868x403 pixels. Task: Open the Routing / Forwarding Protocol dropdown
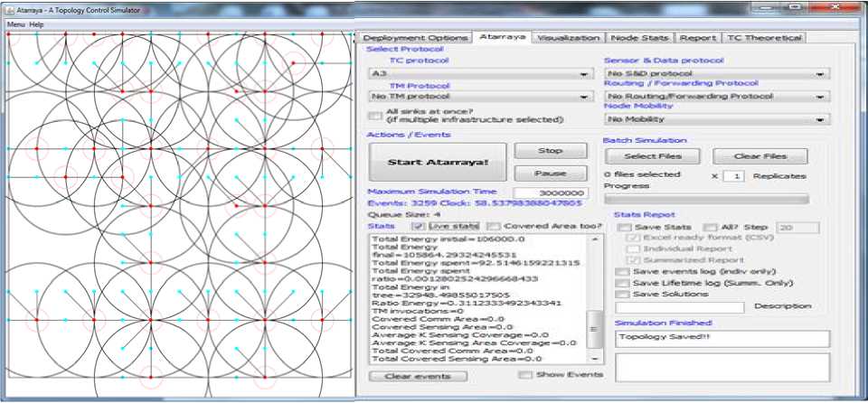(716, 96)
